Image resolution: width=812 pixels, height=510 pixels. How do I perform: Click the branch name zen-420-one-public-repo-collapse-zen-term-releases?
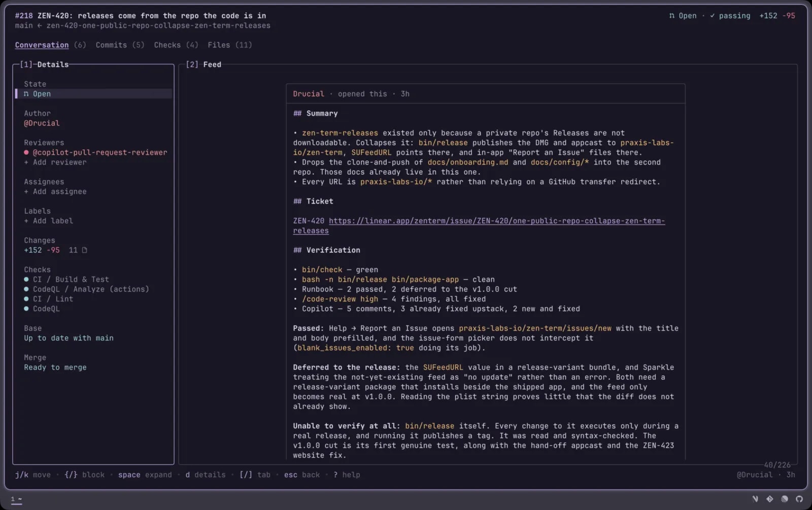click(x=158, y=25)
